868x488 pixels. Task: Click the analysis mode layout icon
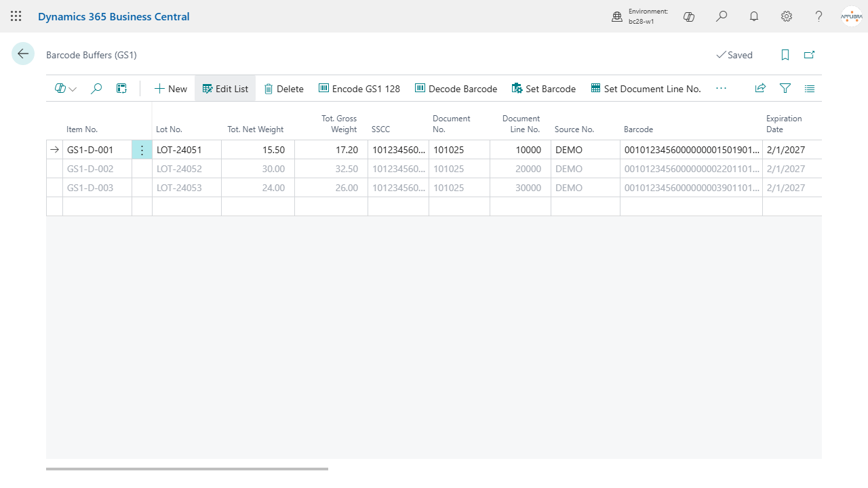pyautogui.click(x=121, y=88)
